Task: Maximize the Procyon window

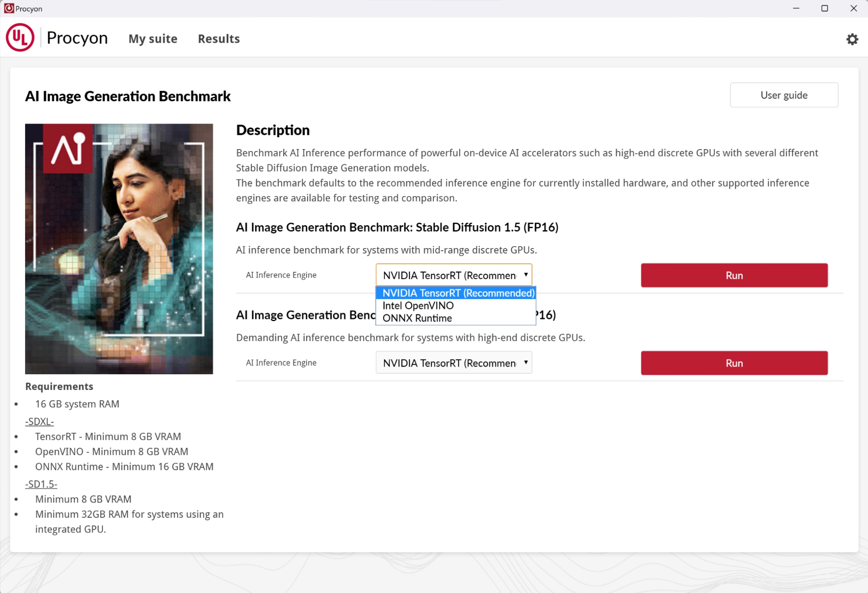Action: click(x=825, y=8)
